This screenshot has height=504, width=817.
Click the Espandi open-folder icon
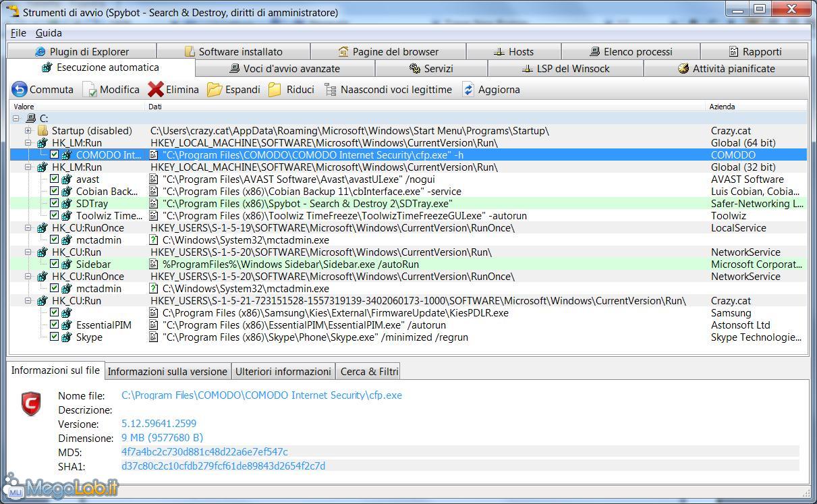point(215,89)
